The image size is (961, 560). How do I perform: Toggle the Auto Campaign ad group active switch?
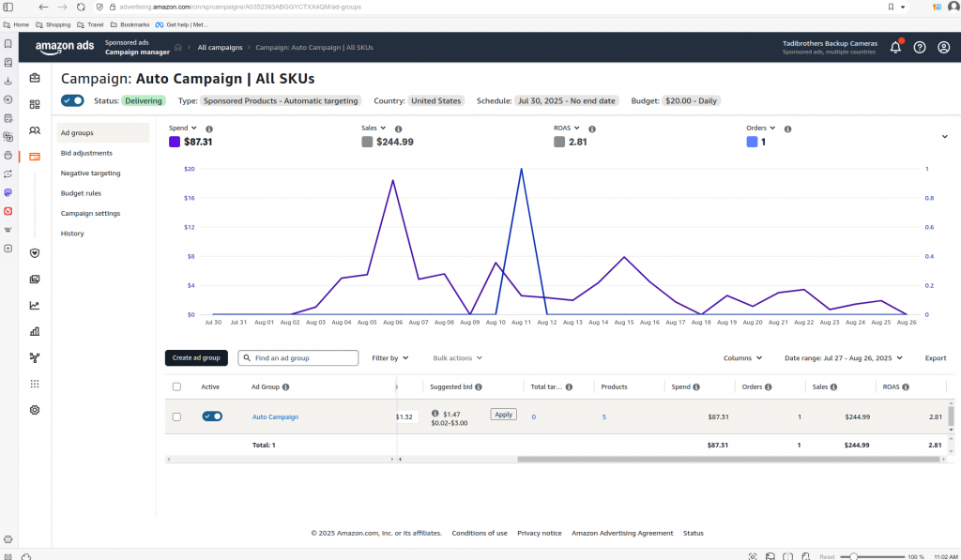coord(212,416)
